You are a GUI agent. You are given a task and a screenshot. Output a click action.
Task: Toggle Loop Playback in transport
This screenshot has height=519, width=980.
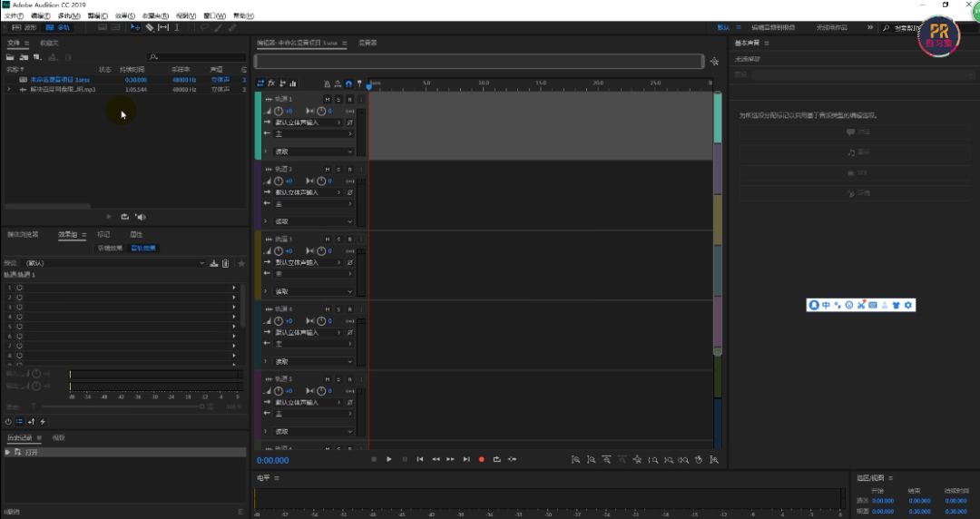pos(497,460)
